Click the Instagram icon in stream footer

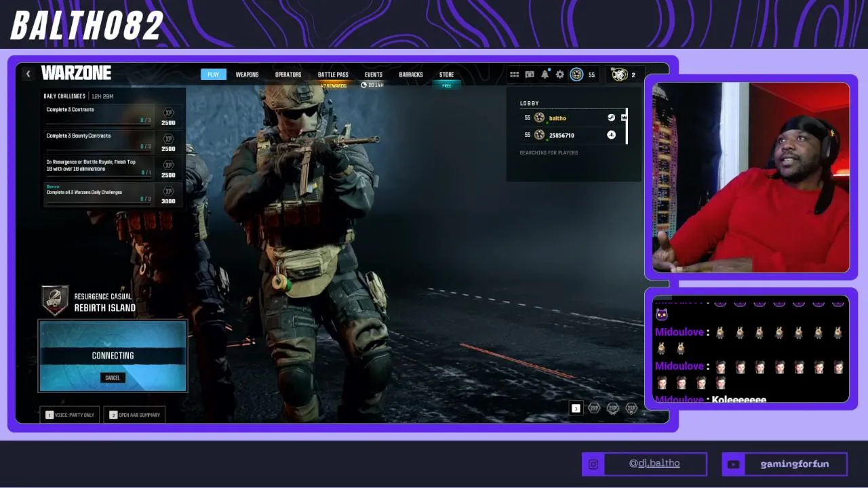tap(593, 464)
